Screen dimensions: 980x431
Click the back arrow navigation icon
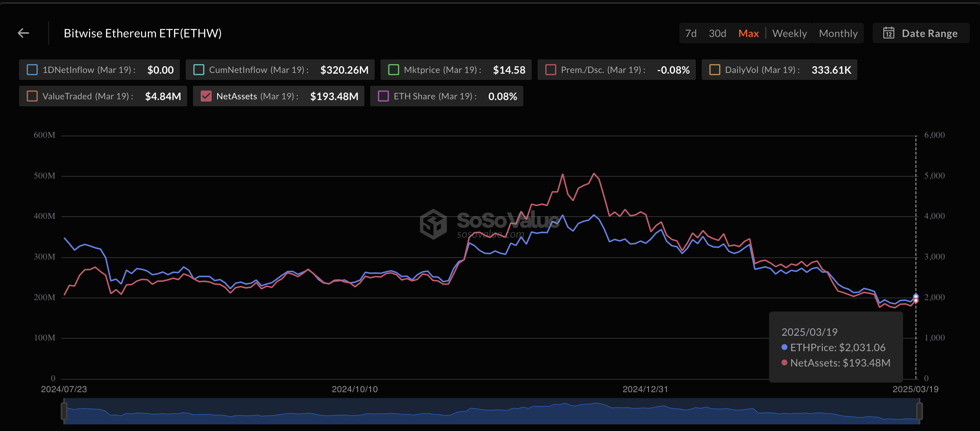[x=23, y=33]
